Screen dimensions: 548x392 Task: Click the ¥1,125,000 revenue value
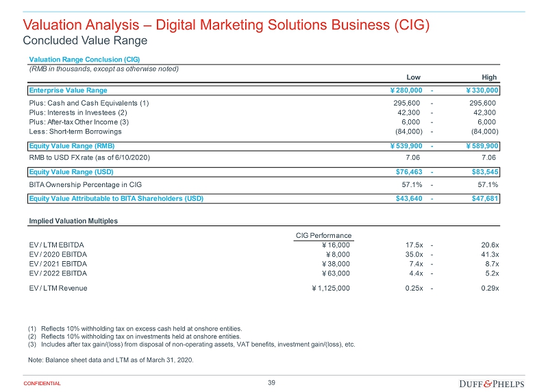pyautogui.click(x=330, y=288)
